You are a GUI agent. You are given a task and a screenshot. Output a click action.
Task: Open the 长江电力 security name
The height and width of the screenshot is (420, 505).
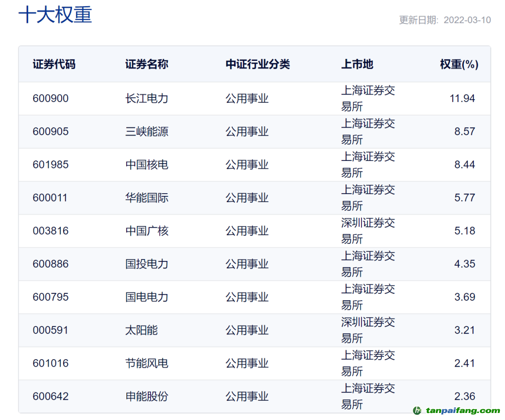tap(146, 98)
